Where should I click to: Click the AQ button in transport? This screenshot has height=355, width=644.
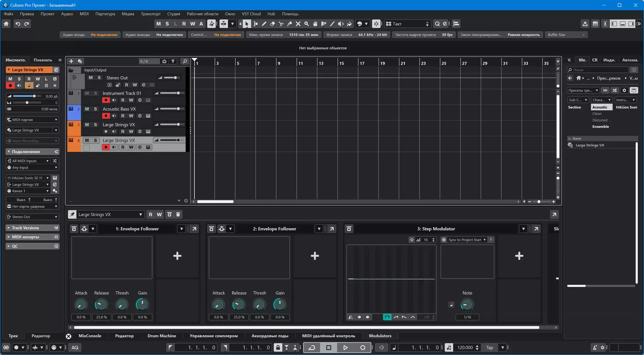(x=75, y=347)
